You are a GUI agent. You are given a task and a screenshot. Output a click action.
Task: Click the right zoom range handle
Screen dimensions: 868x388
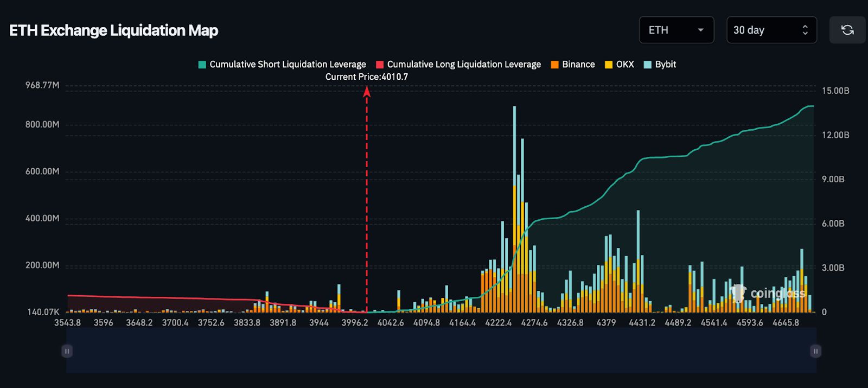coord(815,351)
